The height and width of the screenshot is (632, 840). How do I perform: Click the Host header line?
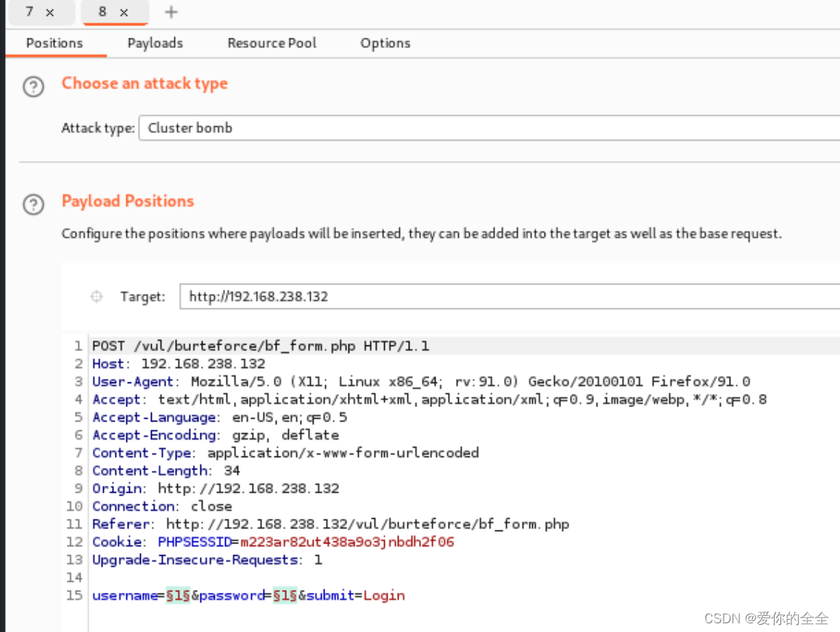[179, 364]
